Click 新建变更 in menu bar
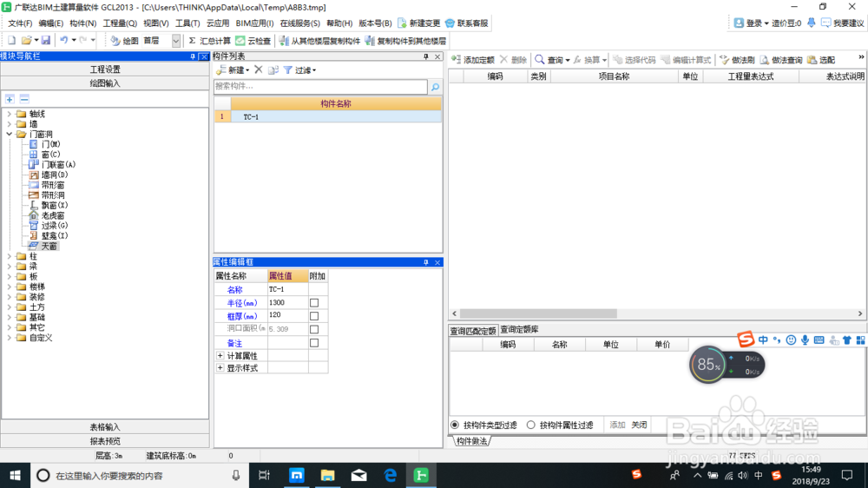Viewport: 868px width, 488px height. (419, 23)
